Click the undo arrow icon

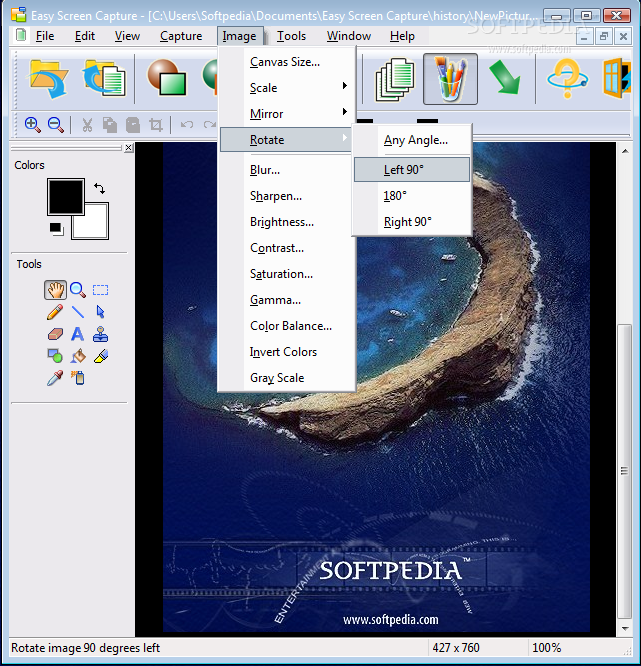click(x=186, y=125)
